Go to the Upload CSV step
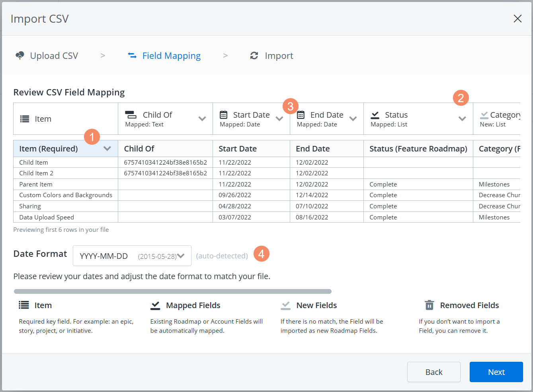This screenshot has height=392, width=533. click(54, 55)
